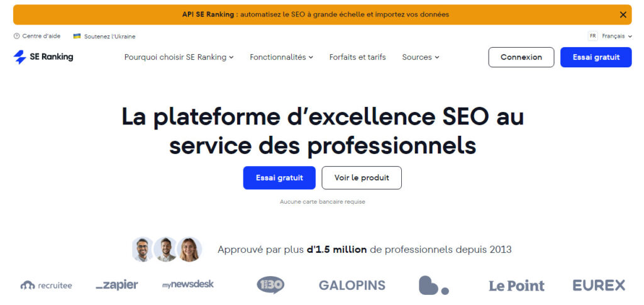
Task: Click the SE Ranking logo icon
Action: coord(19,57)
